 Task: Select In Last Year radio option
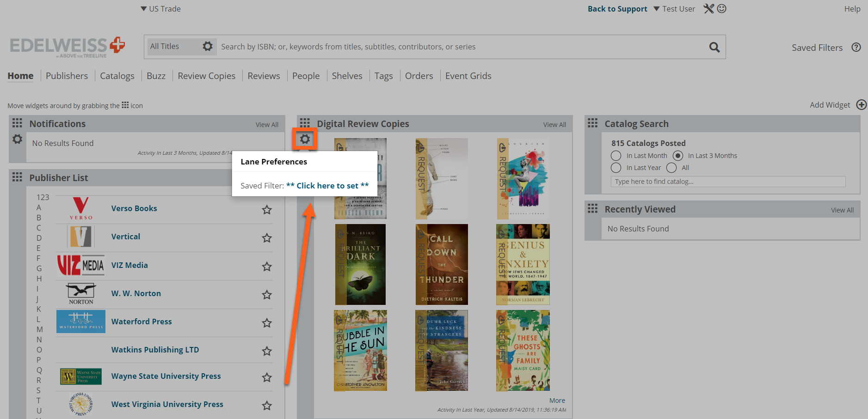(616, 168)
